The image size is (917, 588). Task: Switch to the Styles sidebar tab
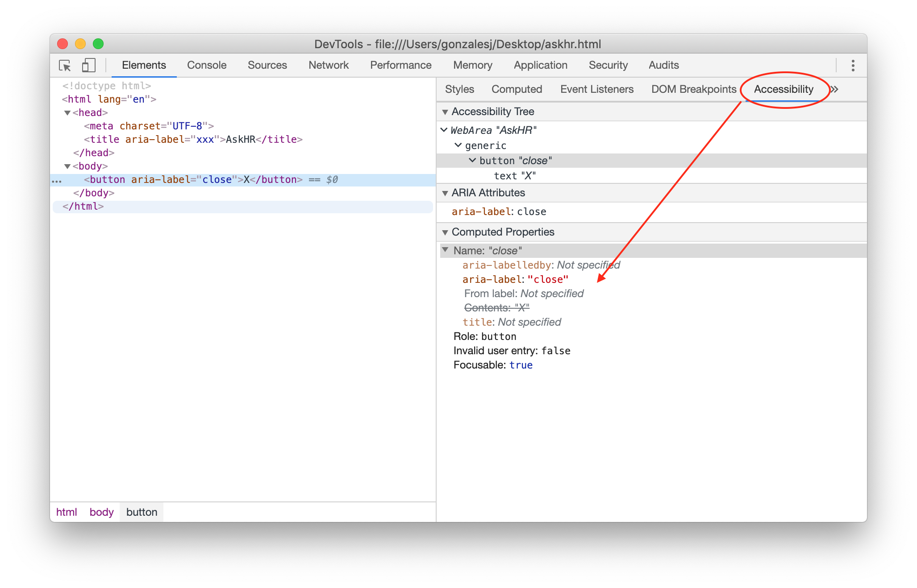coord(459,89)
